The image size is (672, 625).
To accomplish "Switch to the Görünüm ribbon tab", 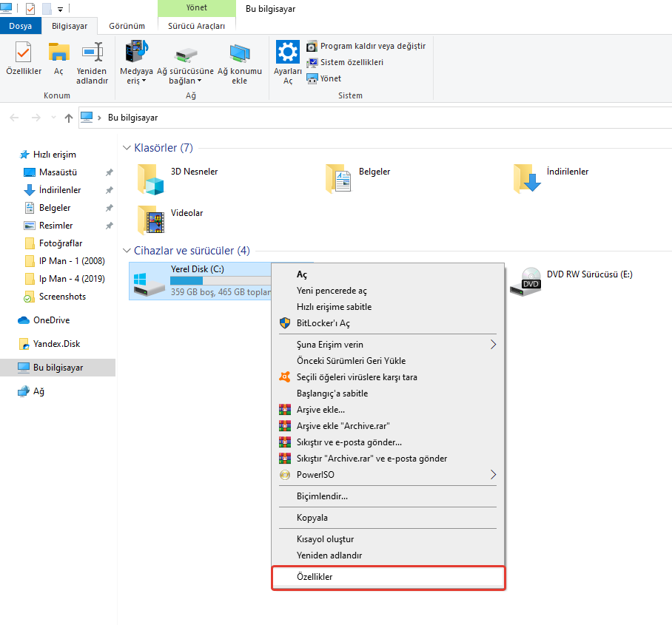I will coord(127,26).
